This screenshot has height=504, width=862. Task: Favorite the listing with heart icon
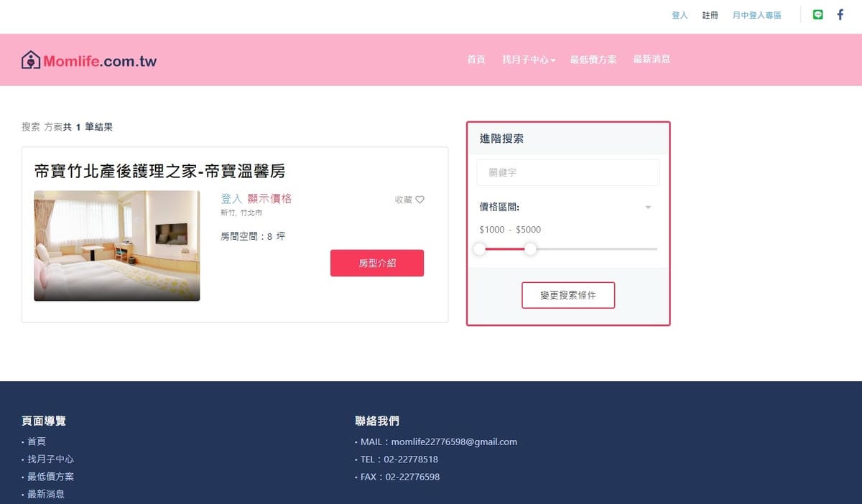(x=420, y=200)
